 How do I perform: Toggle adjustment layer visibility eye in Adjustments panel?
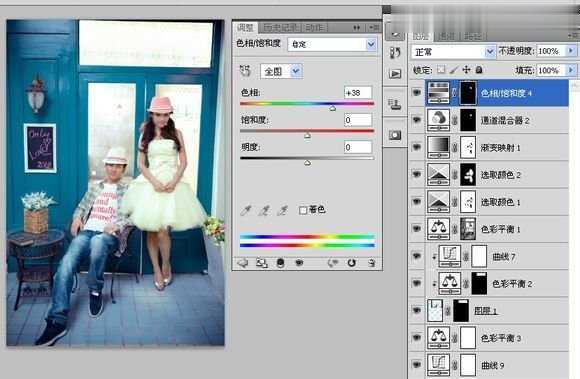(299, 263)
